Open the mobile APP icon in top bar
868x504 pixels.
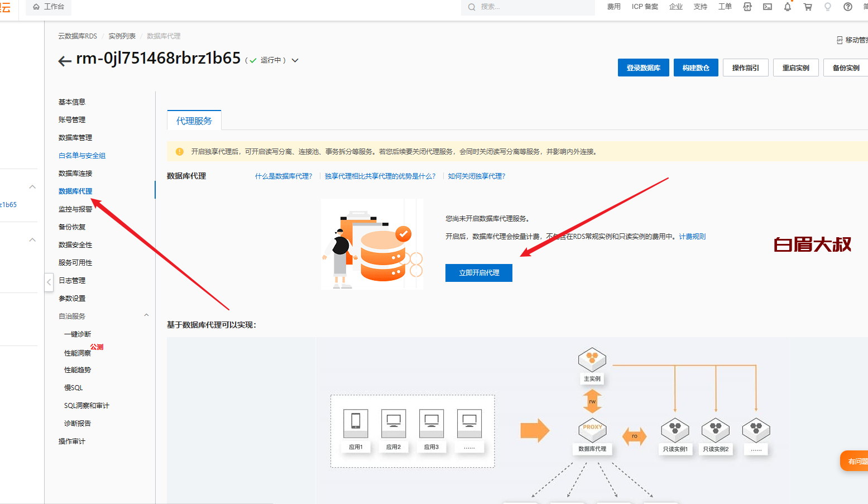tap(747, 7)
